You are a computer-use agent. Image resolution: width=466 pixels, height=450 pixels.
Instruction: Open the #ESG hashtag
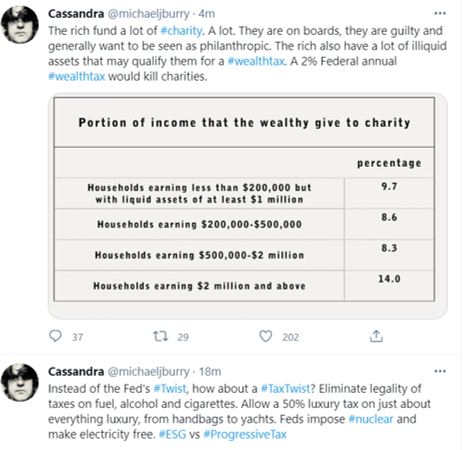[x=172, y=434]
